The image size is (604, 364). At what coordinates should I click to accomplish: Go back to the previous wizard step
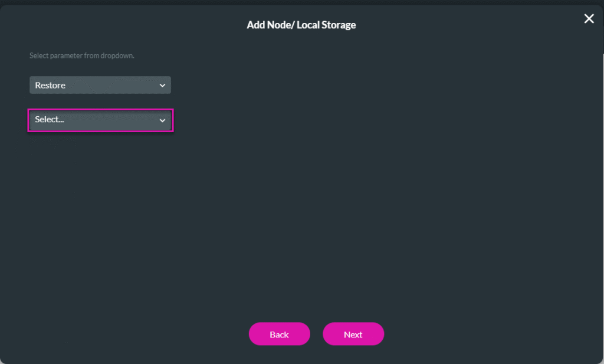279,334
